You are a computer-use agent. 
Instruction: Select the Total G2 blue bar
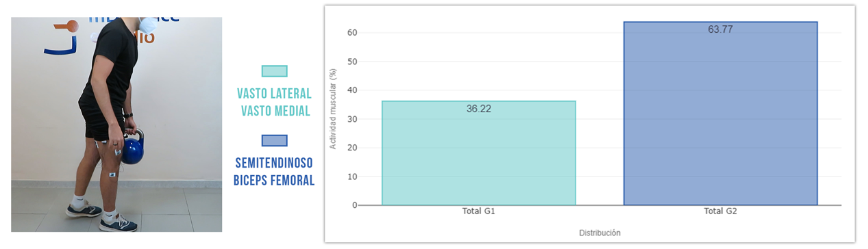click(x=721, y=113)
